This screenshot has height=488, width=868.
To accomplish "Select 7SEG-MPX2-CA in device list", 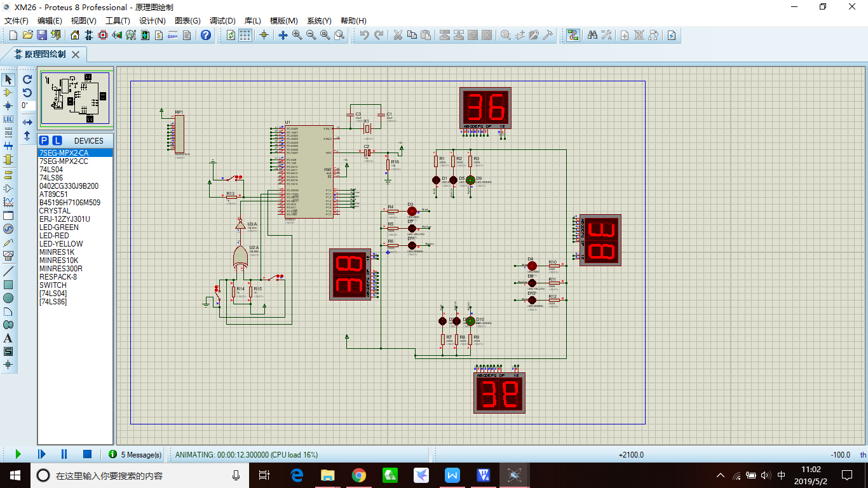I will click(75, 153).
